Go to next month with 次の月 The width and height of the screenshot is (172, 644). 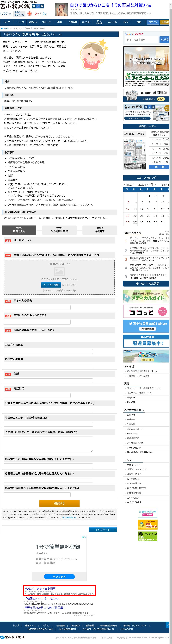pyautogui.click(x=165, y=185)
